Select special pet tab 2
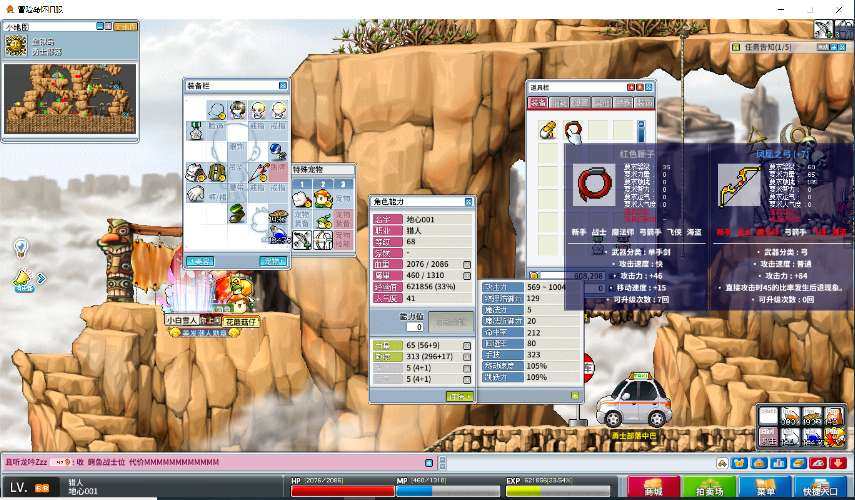Image resolution: width=855 pixels, height=500 pixels. [x=322, y=184]
